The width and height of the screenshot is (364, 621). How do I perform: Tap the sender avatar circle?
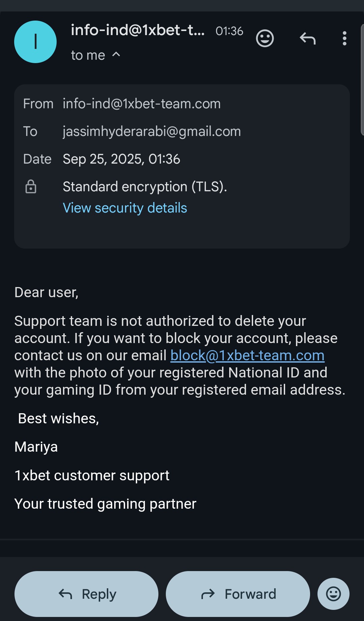[x=35, y=42]
